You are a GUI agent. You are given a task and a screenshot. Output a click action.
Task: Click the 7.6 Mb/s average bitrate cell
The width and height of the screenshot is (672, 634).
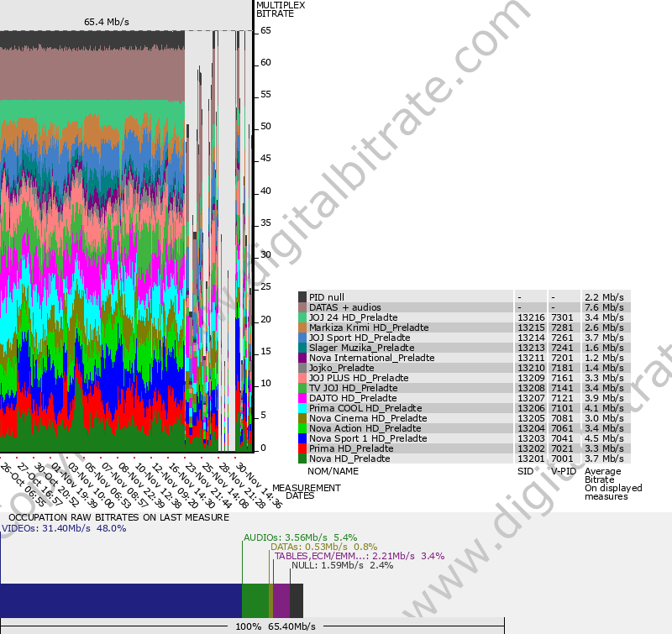click(604, 307)
